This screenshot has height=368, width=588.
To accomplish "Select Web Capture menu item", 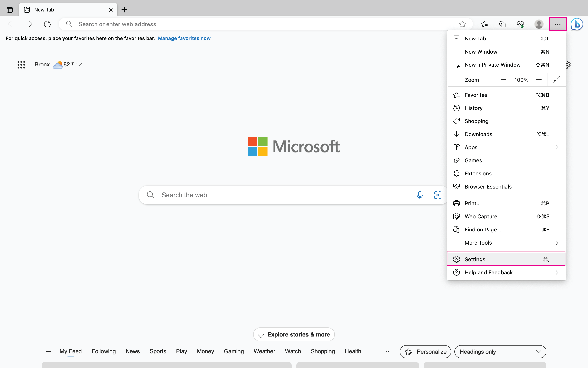I will [x=506, y=216].
